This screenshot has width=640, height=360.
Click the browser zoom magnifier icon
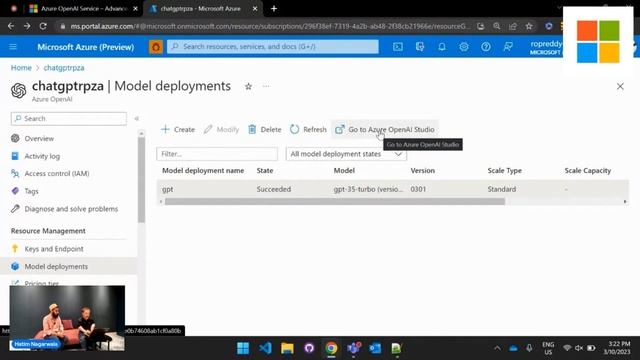[x=496, y=26]
